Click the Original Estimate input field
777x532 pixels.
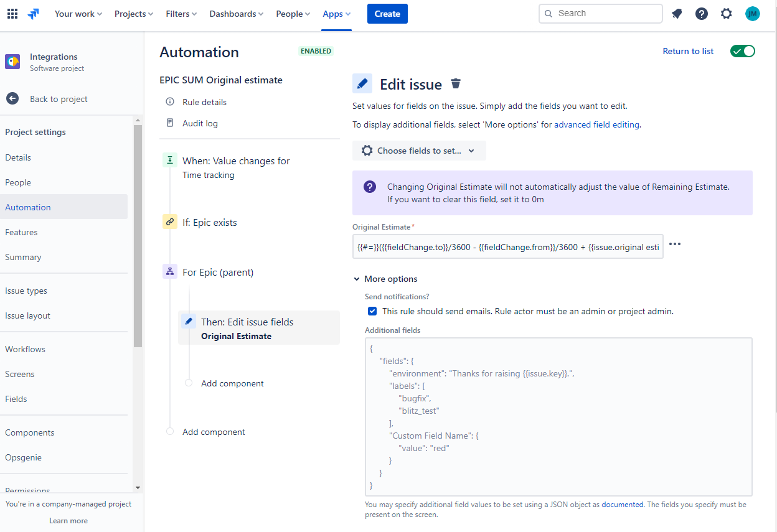coord(507,247)
